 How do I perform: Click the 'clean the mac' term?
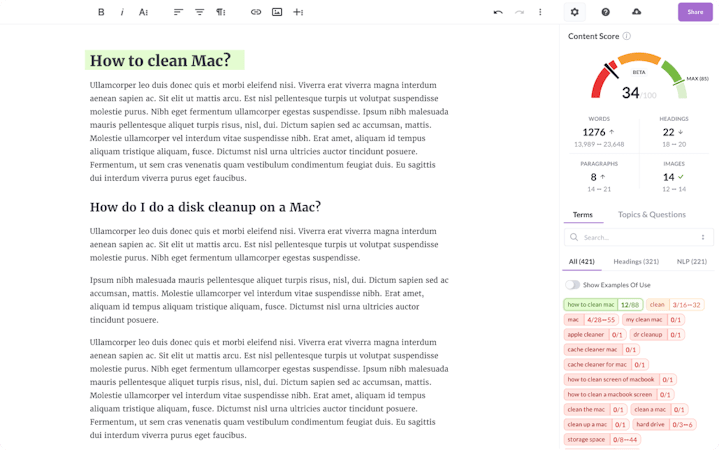[596, 410]
